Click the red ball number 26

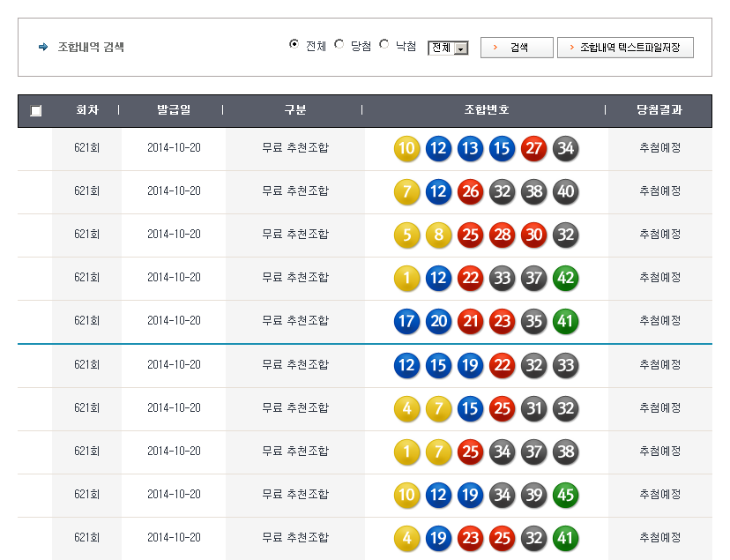[470, 191]
